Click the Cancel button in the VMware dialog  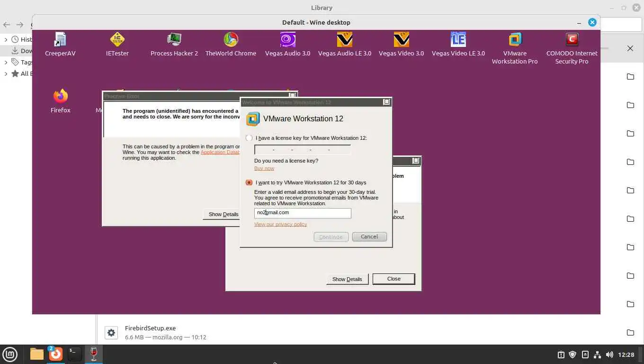tap(369, 237)
